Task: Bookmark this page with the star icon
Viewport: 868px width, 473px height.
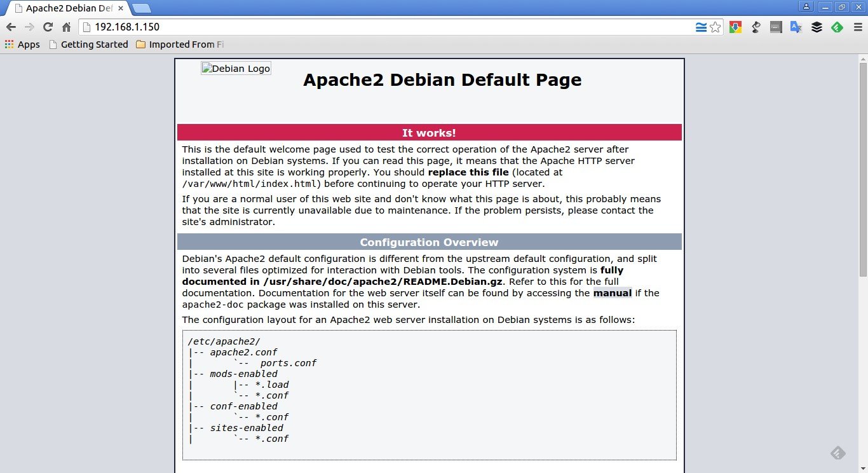Action: click(715, 27)
